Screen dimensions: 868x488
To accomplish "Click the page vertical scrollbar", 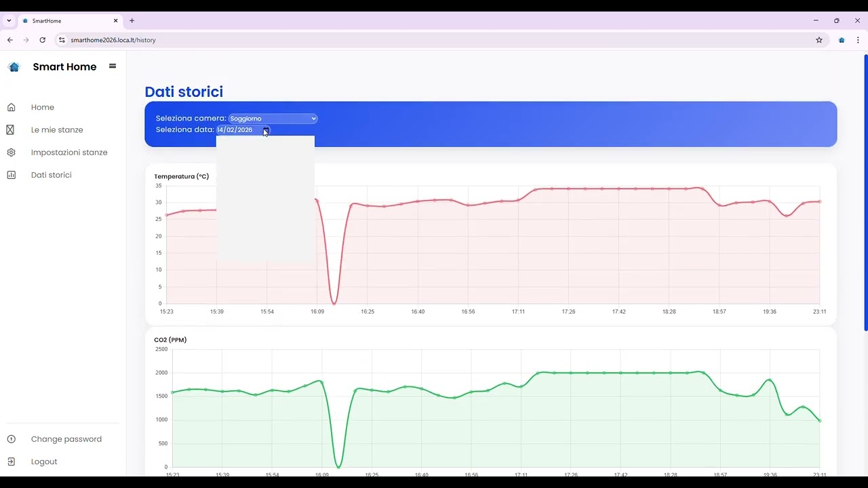I will 865,193.
